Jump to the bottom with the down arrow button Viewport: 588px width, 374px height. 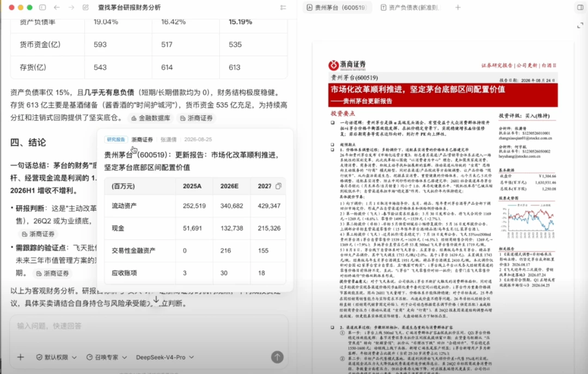coord(156,300)
